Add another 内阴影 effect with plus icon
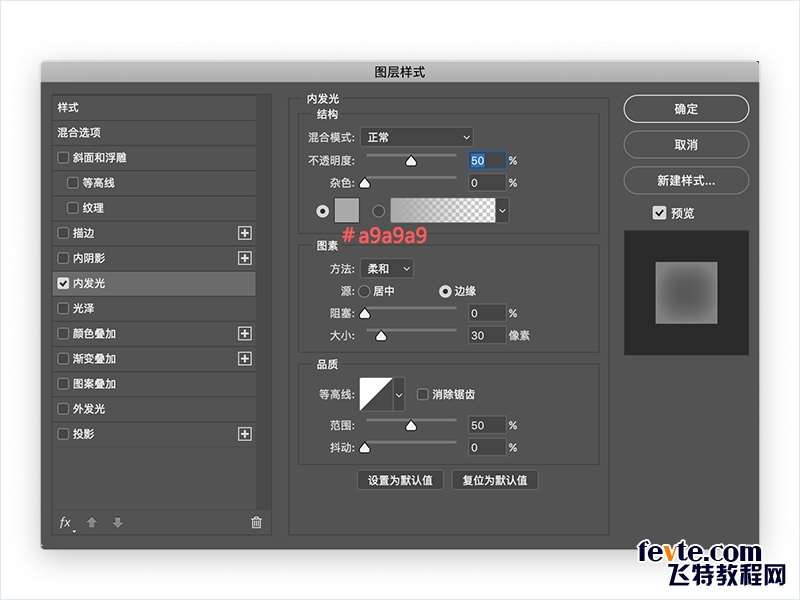 click(x=244, y=258)
